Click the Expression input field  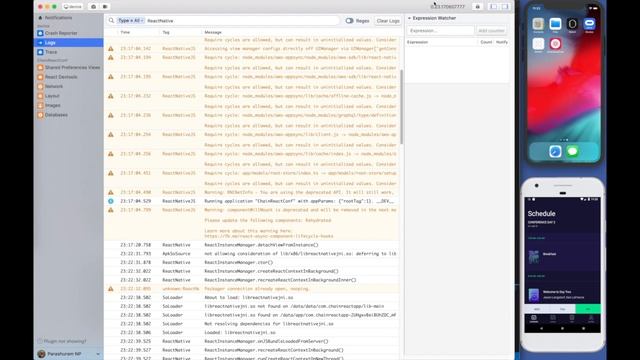click(440, 31)
